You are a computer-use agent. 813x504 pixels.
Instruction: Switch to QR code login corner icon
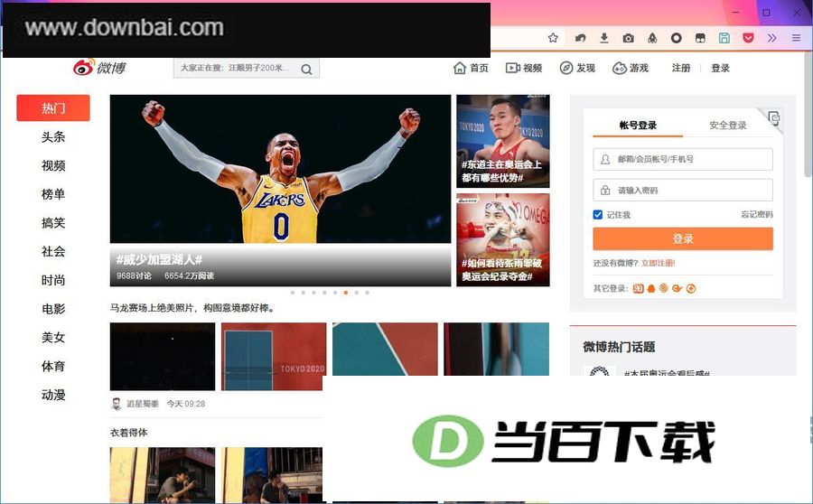pos(773,118)
